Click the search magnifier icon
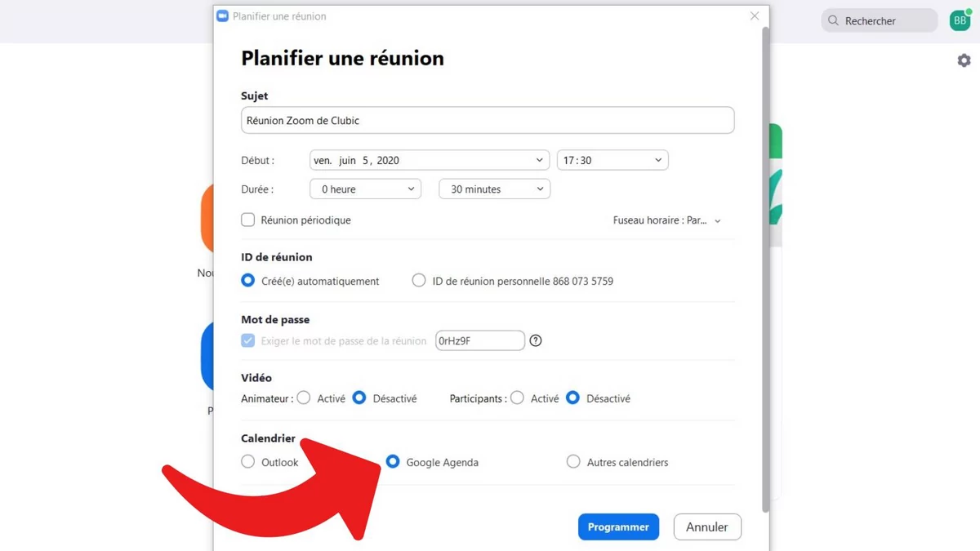This screenshot has height=551, width=980. tap(833, 20)
